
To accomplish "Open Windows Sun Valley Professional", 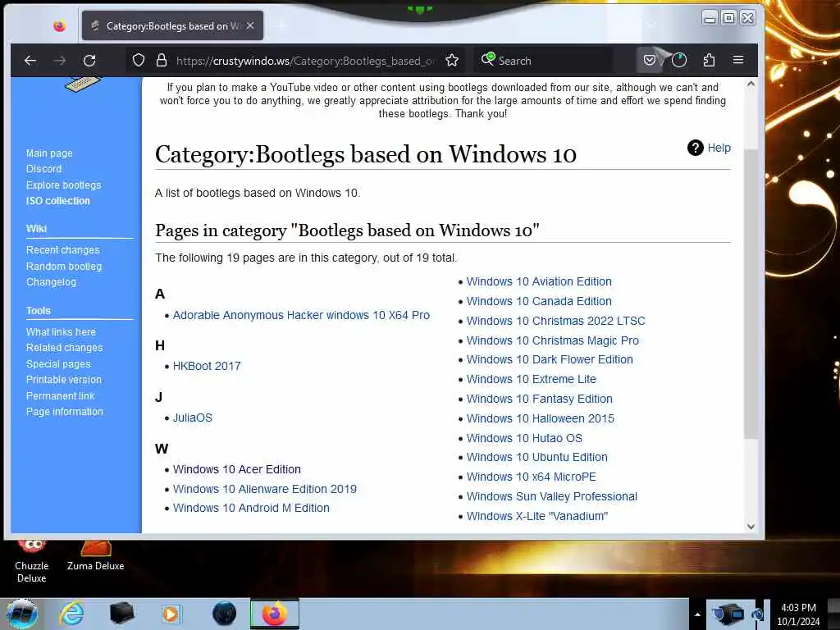I will point(552,496).
